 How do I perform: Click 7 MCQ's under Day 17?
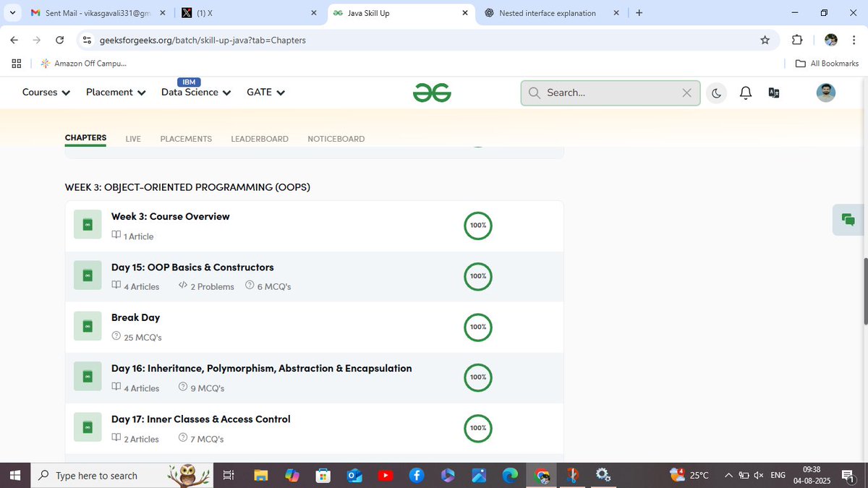[x=201, y=438]
